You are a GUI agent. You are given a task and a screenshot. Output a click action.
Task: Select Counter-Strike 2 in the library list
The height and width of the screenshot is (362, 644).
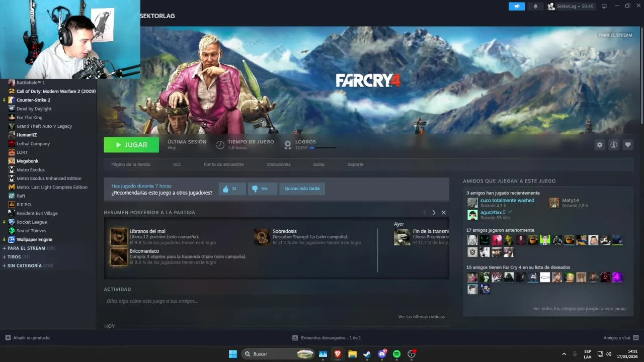[33, 100]
